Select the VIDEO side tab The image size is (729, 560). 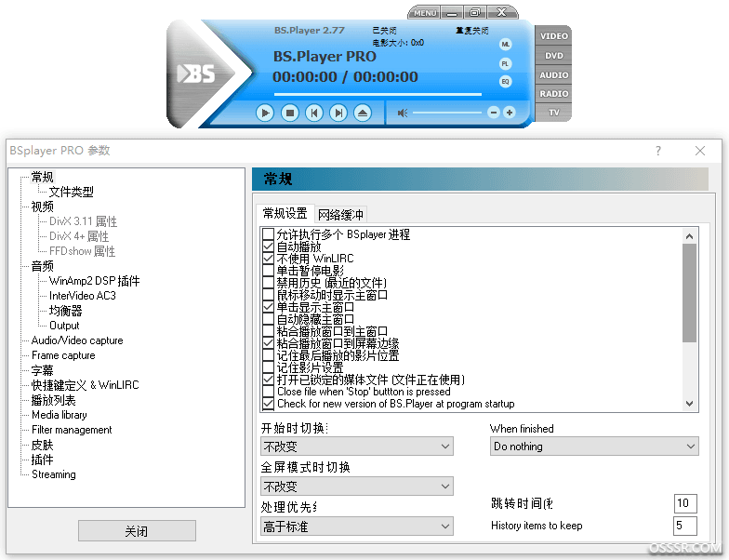tap(553, 35)
